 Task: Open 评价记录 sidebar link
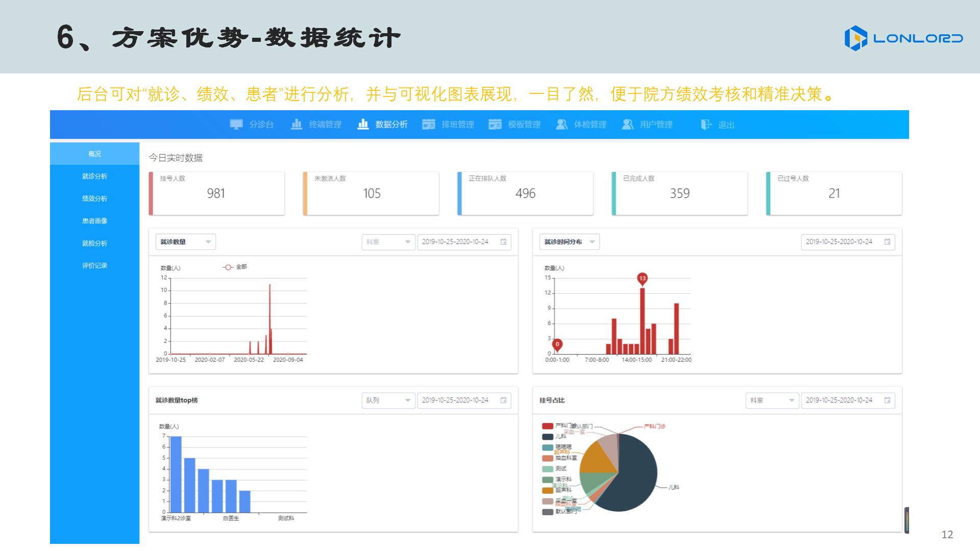[x=94, y=265]
